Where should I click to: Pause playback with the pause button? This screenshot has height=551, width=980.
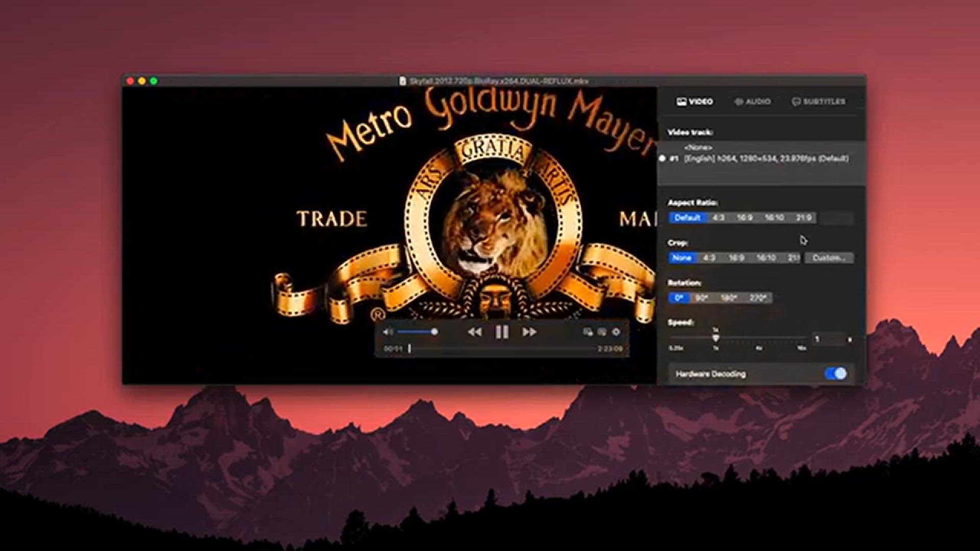[502, 332]
